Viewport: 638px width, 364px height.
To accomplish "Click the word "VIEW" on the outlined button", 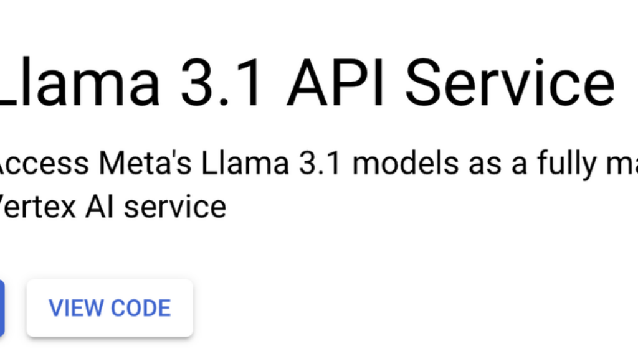I will pos(75,308).
